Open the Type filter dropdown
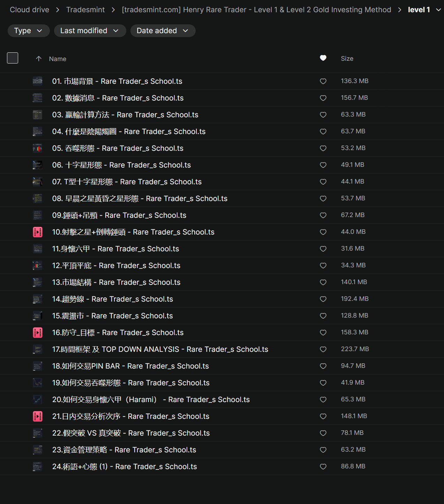444x504 pixels. click(x=28, y=31)
